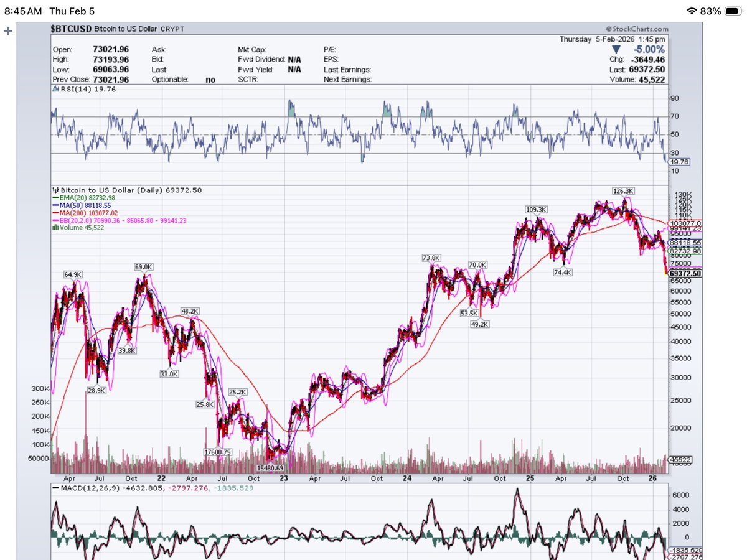The width and height of the screenshot is (747, 560).
Task: Tap the plus icon at the top-left corner
Action: (x=8, y=30)
